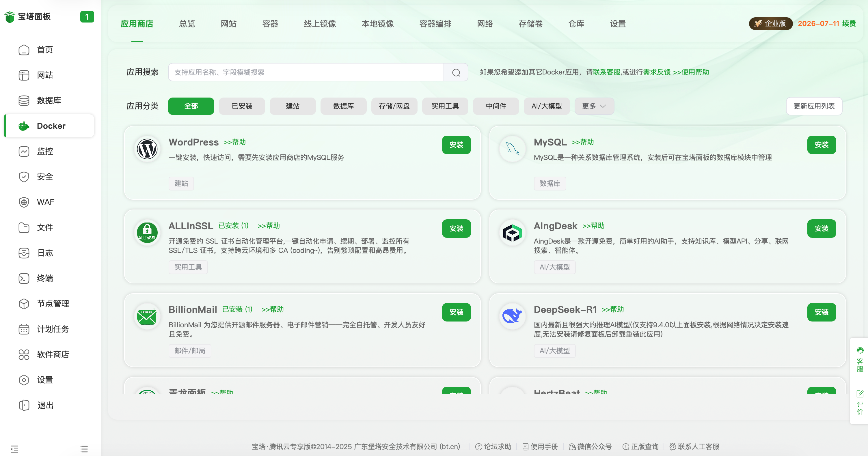Select the AI/大模型 category filter
The height and width of the screenshot is (456, 868).
click(x=546, y=106)
